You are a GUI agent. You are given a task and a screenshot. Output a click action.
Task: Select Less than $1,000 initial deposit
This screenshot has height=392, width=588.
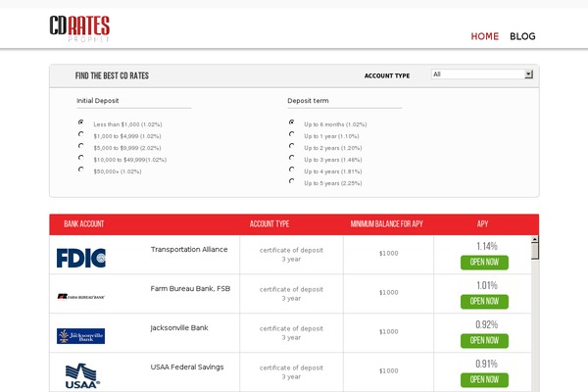coord(81,122)
